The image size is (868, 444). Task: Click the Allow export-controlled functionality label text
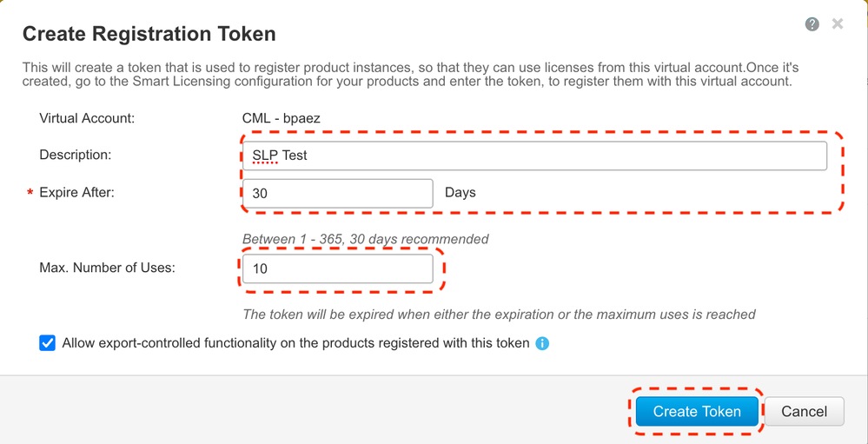(x=295, y=343)
